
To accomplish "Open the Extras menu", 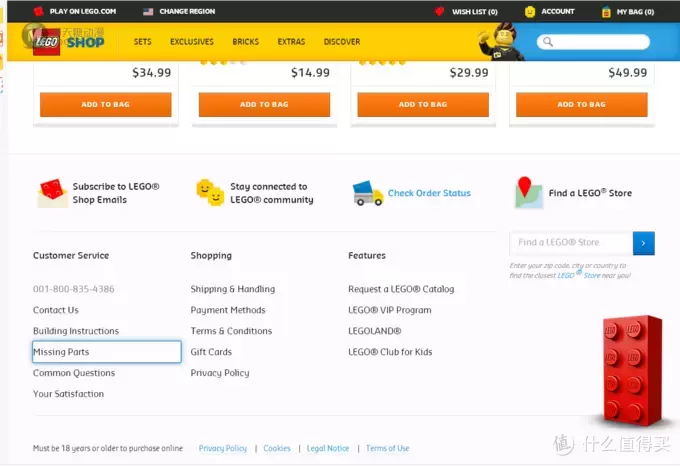I will point(291,42).
